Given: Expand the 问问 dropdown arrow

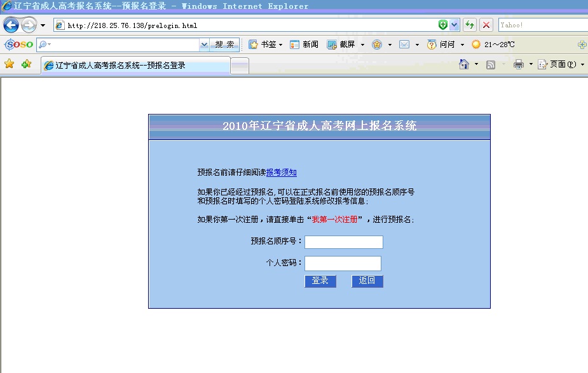Looking at the screenshot, I should point(462,45).
